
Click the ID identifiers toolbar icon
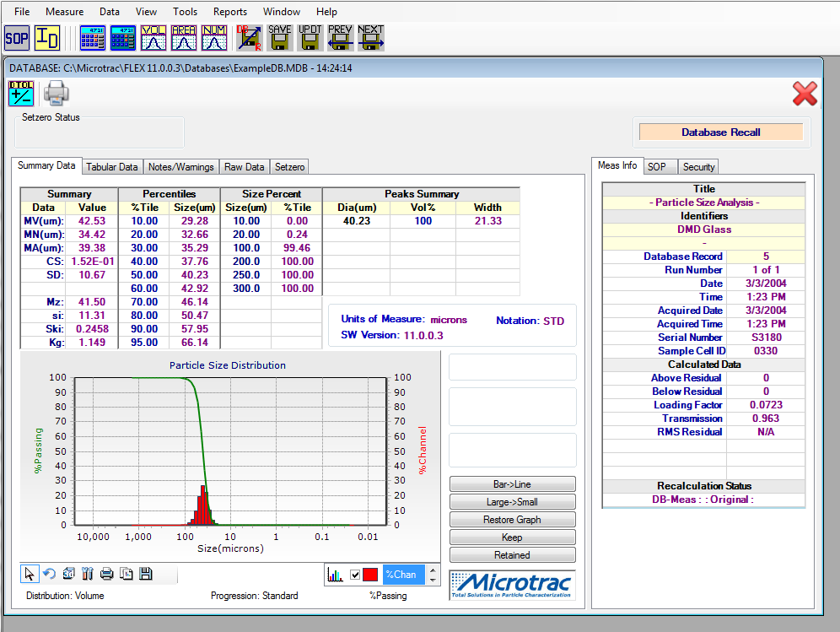coord(47,38)
